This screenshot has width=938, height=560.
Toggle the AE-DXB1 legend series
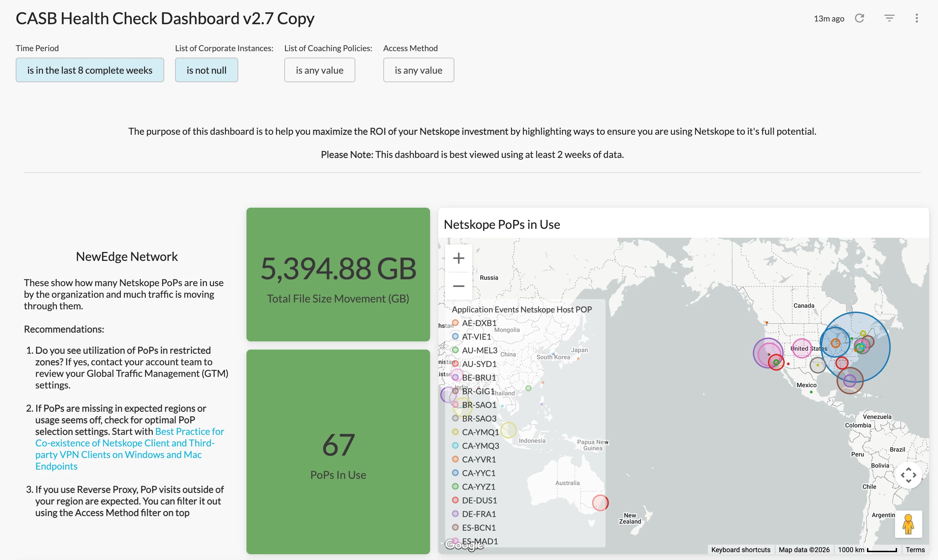point(479,323)
